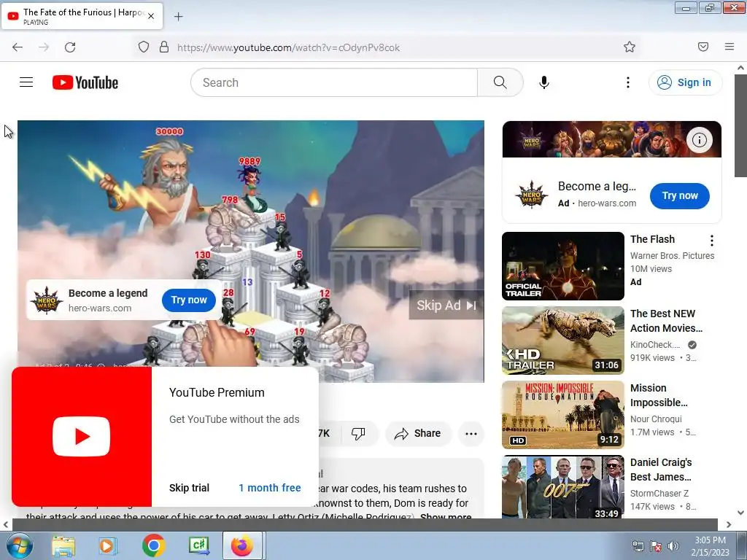The image size is (747, 560).
Task: Share the video
Action: 418,433
